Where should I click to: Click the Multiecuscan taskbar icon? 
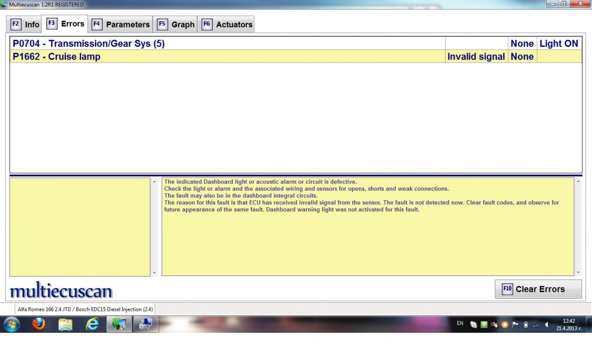(119, 324)
